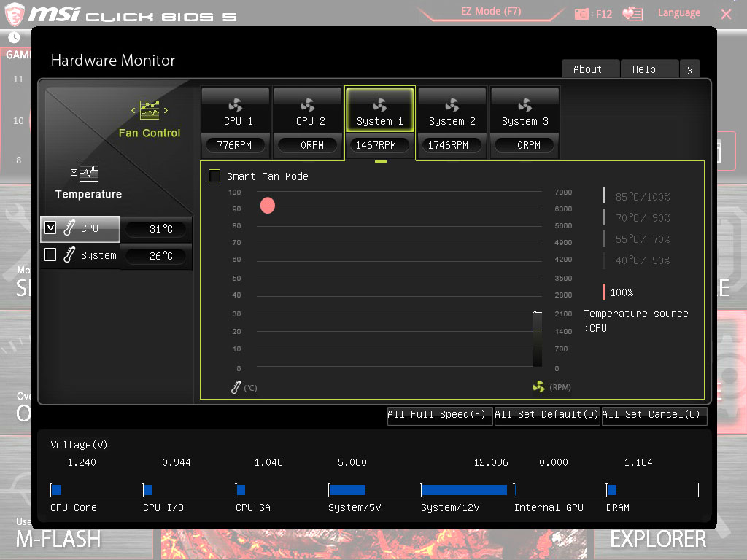Click the fan RPM level bar in graph
Image resolution: width=747 pixels, height=560 pixels.
point(538,338)
